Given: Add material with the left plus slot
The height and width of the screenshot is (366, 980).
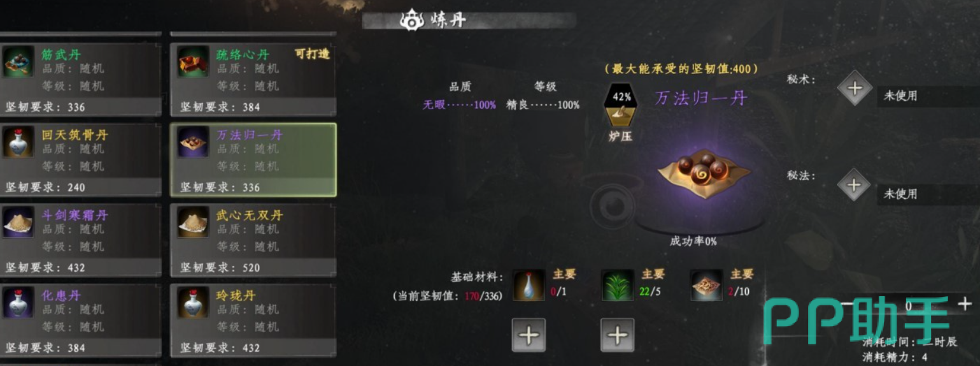Looking at the screenshot, I should (x=529, y=335).
